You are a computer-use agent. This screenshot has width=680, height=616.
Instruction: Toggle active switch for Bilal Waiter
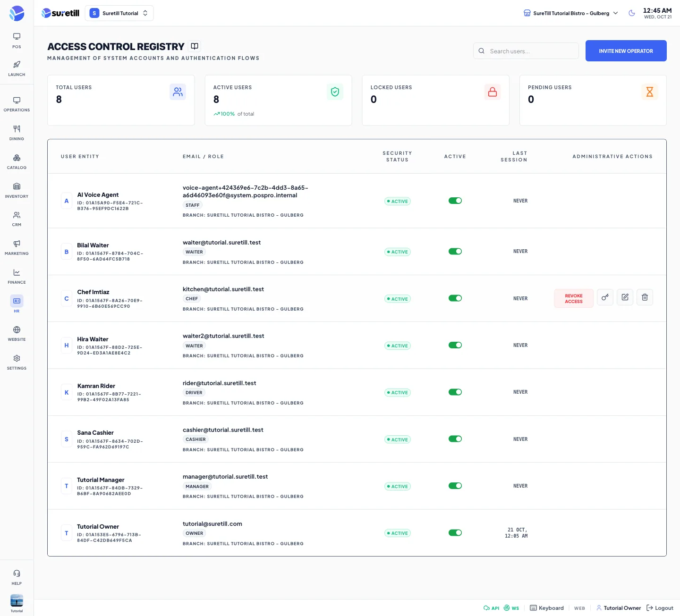tap(455, 251)
